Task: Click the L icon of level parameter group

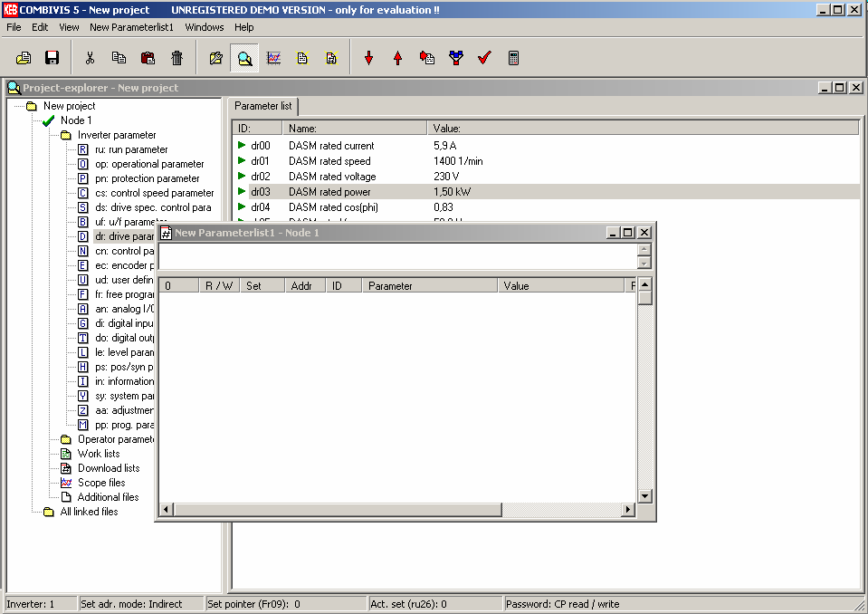Action: (x=82, y=352)
